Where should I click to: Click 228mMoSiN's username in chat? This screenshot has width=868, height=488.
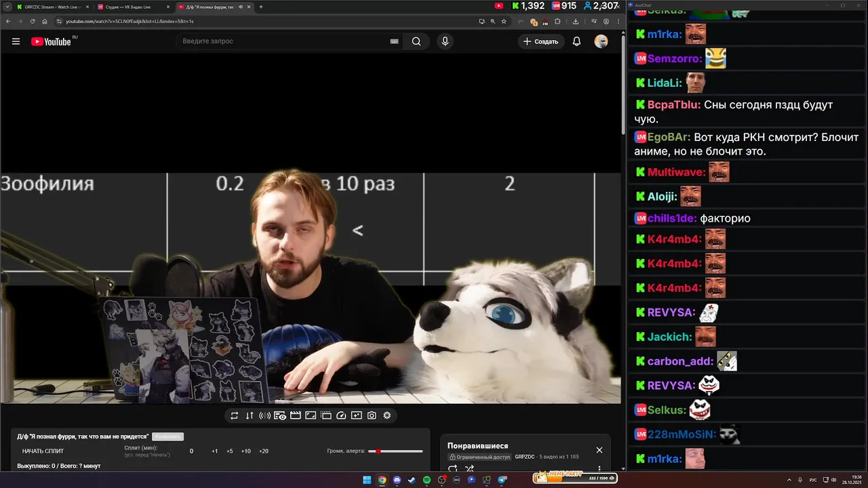tap(681, 434)
